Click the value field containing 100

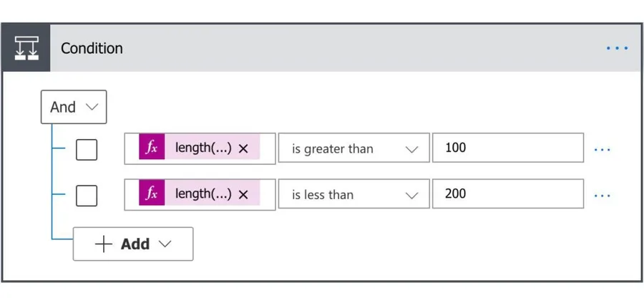point(507,149)
